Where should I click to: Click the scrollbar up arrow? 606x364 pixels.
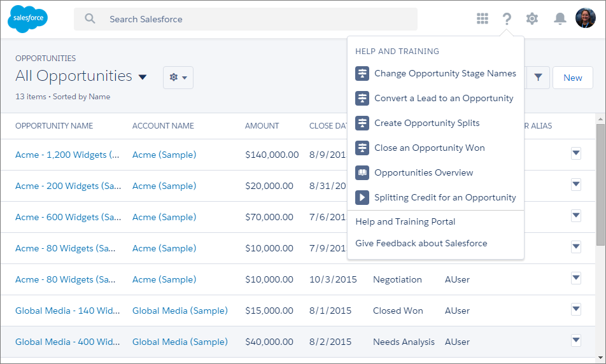tap(600, 119)
